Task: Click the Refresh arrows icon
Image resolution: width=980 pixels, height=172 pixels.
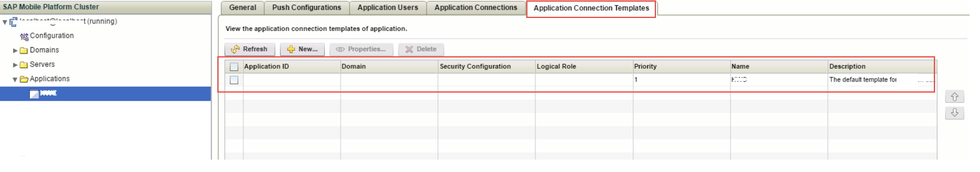Action: click(x=235, y=49)
